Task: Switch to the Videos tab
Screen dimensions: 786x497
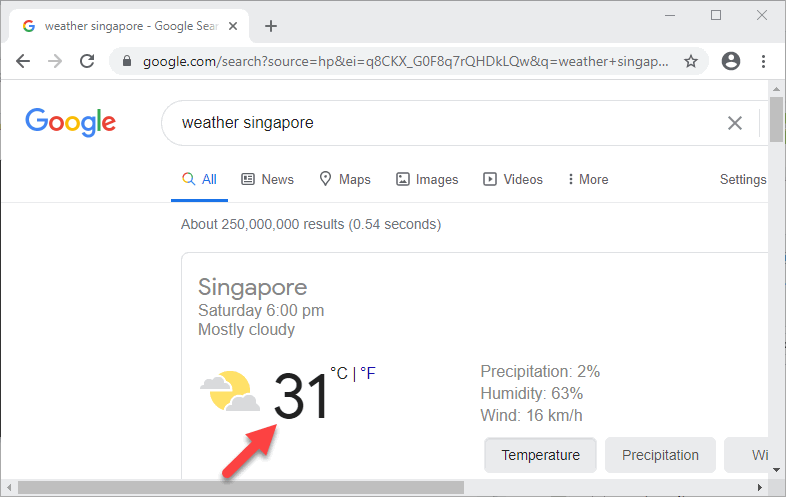Action: 513,180
